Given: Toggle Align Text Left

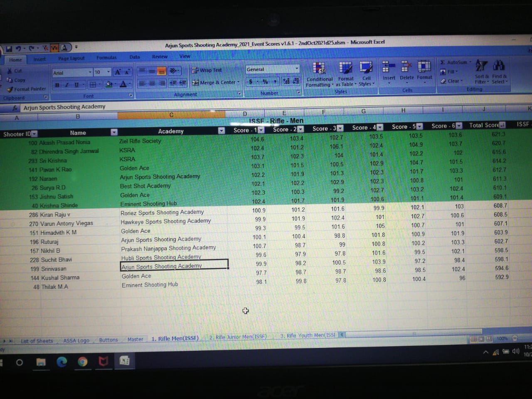Looking at the screenshot, I should coord(142,83).
